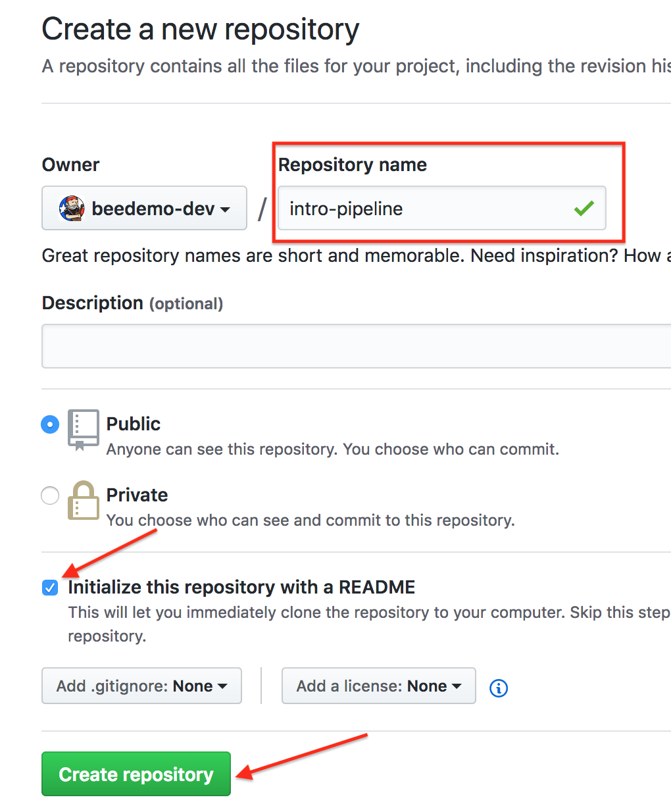Screen dimensions: 671x812
Task: Click the blue license info icon
Action: [499, 688]
